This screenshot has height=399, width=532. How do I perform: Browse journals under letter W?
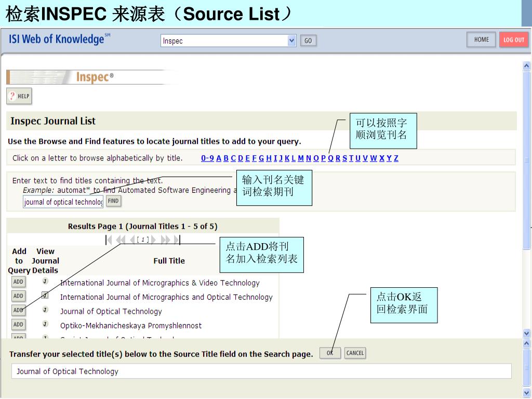374,158
